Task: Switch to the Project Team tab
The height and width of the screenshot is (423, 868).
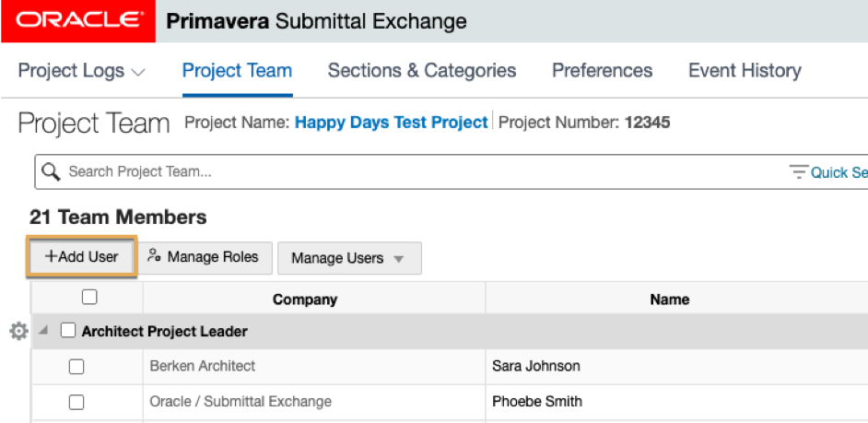Action: coord(237,71)
